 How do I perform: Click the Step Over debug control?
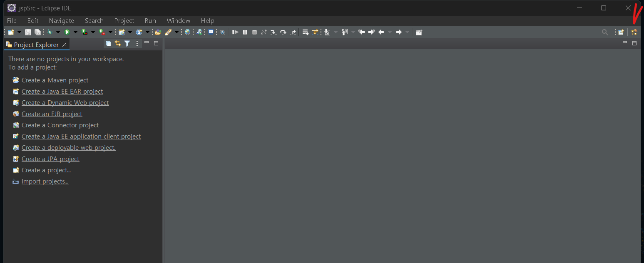point(283,32)
